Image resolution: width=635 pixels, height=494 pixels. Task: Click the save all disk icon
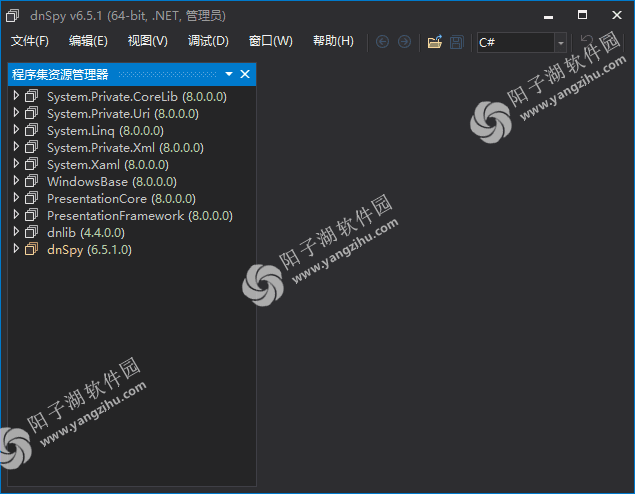point(456,42)
